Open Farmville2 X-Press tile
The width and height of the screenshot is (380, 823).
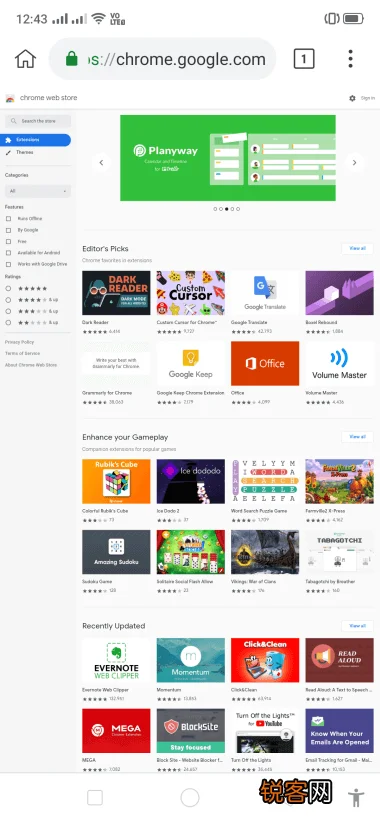coord(340,481)
